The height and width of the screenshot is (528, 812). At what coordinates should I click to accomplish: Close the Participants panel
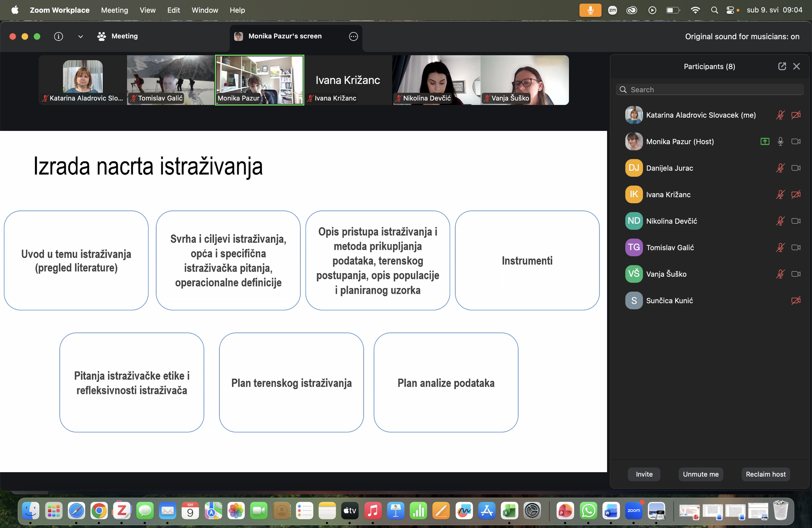click(796, 66)
